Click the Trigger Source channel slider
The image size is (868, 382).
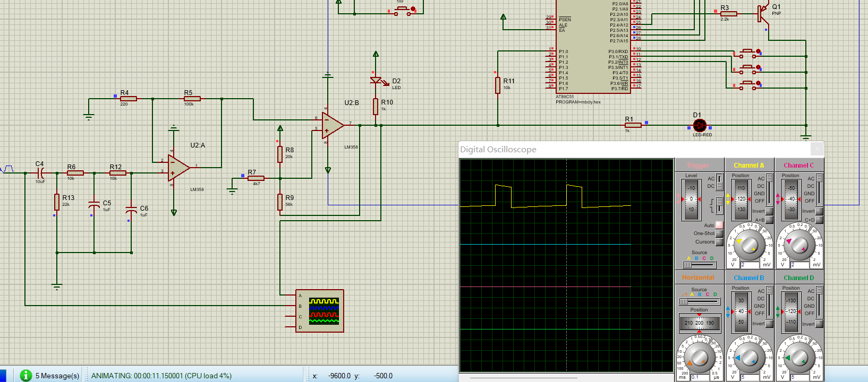[699, 264]
